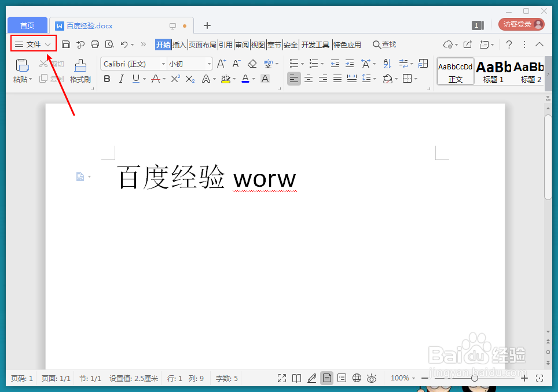Toggle Subscript formatting
Image resolution: width=558 pixels, height=392 pixels.
190,79
